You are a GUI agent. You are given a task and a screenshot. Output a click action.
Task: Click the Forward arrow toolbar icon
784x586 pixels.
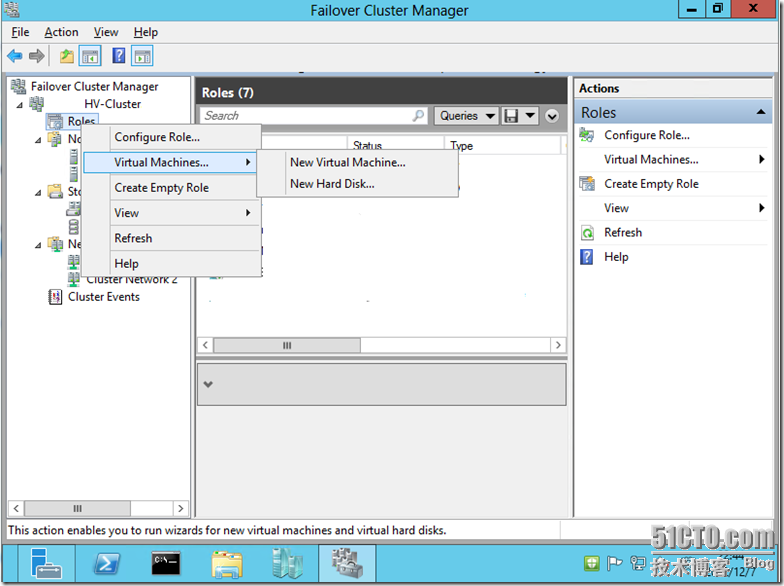[x=36, y=56]
